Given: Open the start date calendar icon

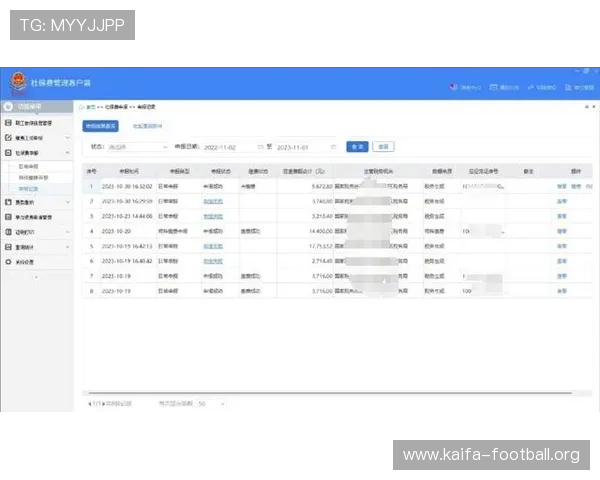Looking at the screenshot, I should click(x=261, y=147).
